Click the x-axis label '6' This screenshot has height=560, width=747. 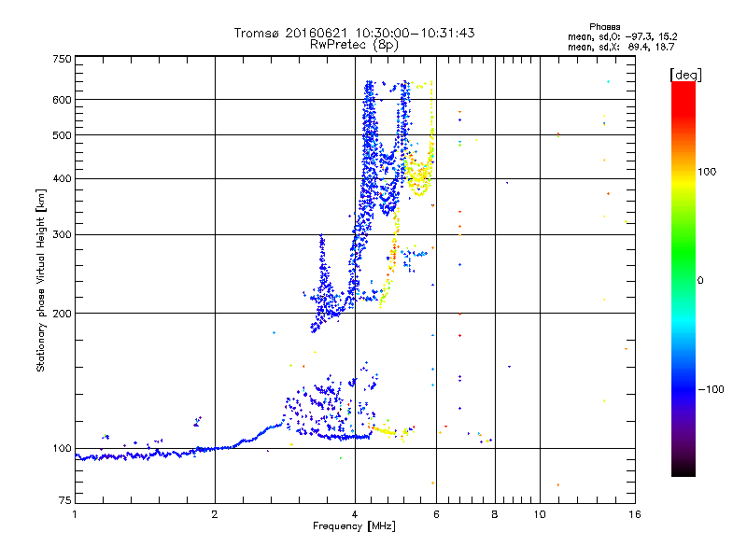point(436,514)
